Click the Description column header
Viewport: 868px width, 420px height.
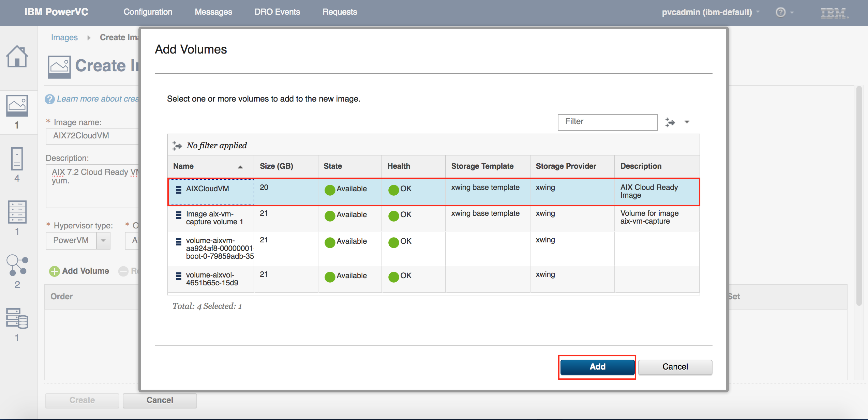pos(657,166)
